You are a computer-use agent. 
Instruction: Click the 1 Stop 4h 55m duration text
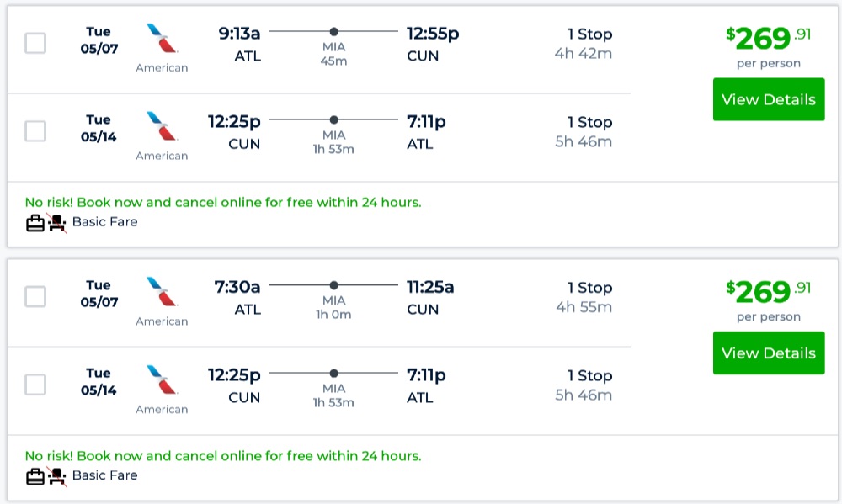click(584, 297)
